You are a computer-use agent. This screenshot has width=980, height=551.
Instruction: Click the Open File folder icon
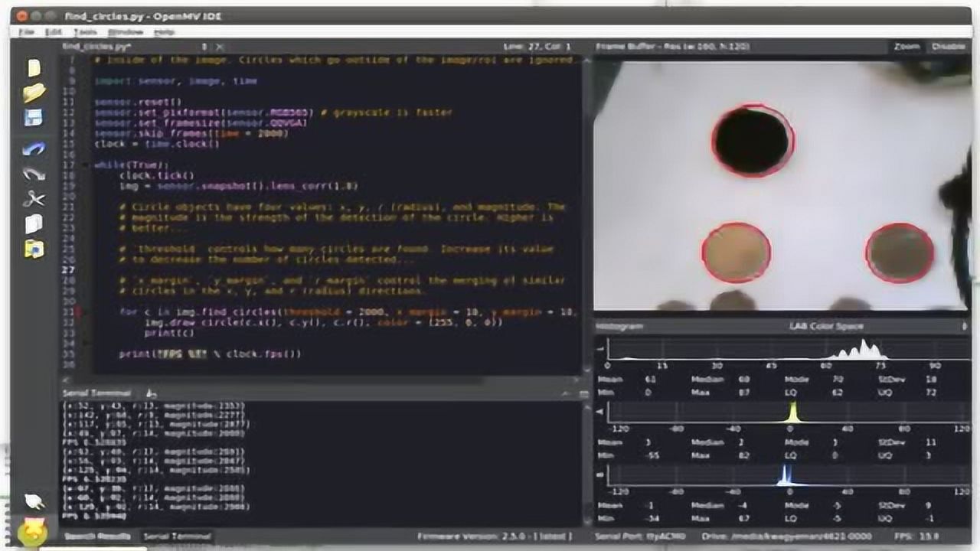(34, 93)
